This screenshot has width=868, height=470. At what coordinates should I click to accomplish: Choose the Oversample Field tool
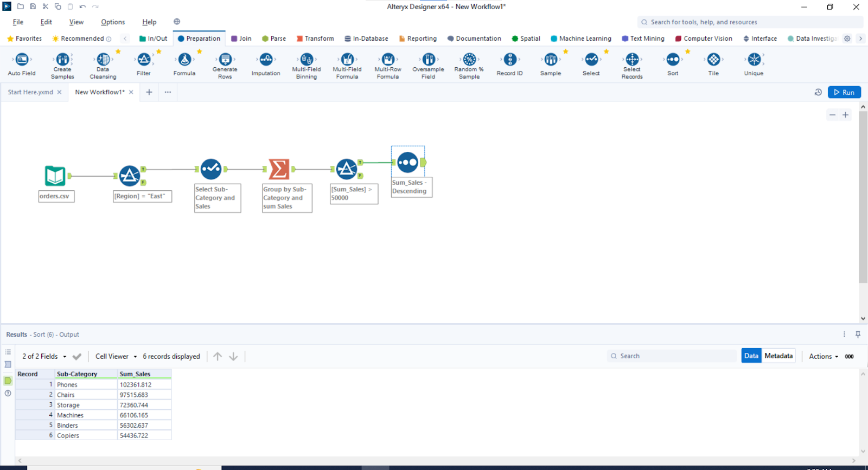[429, 66]
